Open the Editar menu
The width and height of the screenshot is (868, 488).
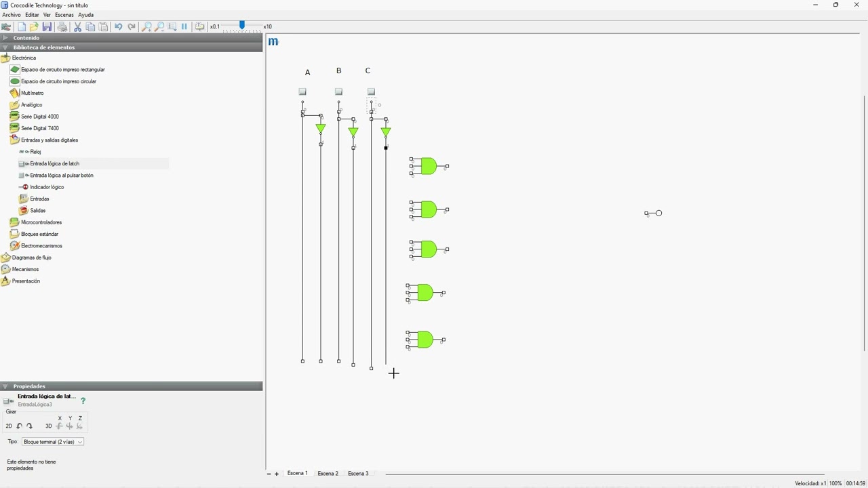[32, 15]
